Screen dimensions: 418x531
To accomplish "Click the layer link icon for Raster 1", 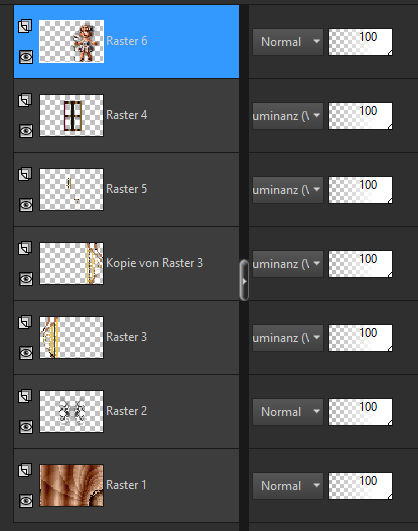I will point(25,470).
